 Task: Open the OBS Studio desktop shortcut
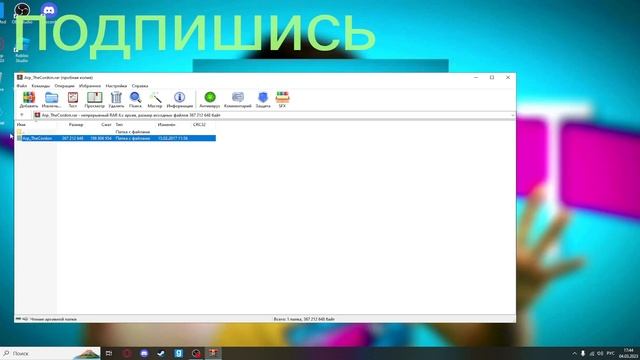click(x=22, y=12)
